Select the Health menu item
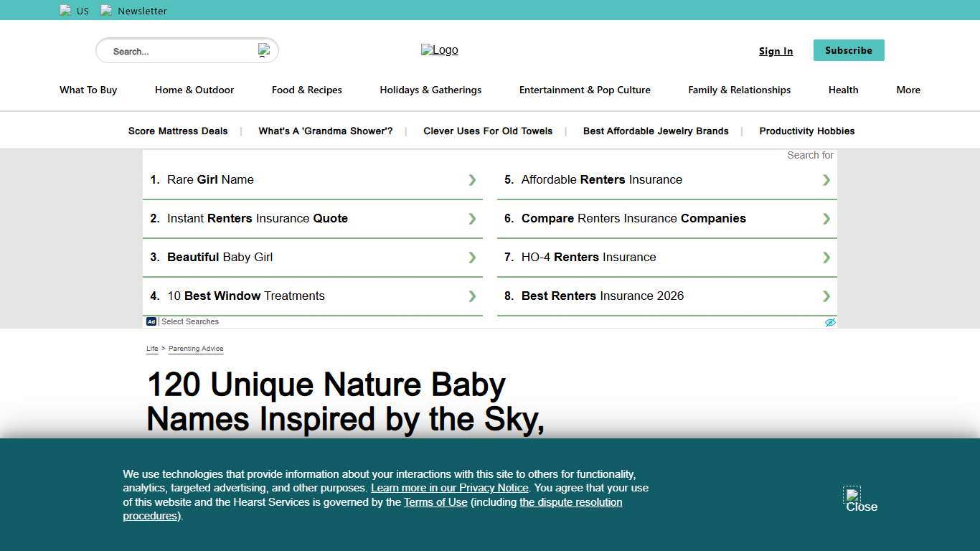Image resolution: width=980 pixels, height=551 pixels. pyautogui.click(x=843, y=90)
